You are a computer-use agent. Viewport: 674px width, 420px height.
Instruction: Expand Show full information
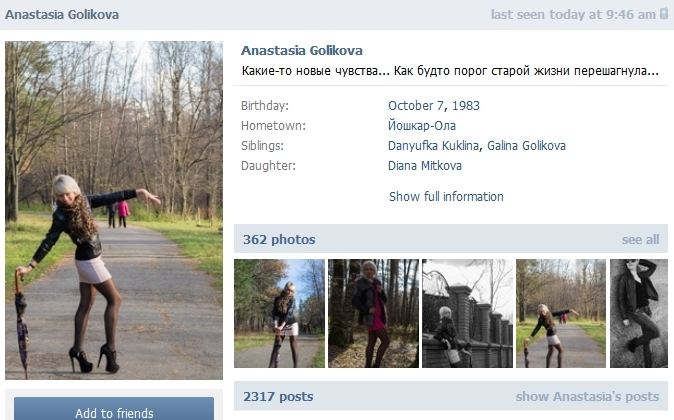(x=446, y=196)
